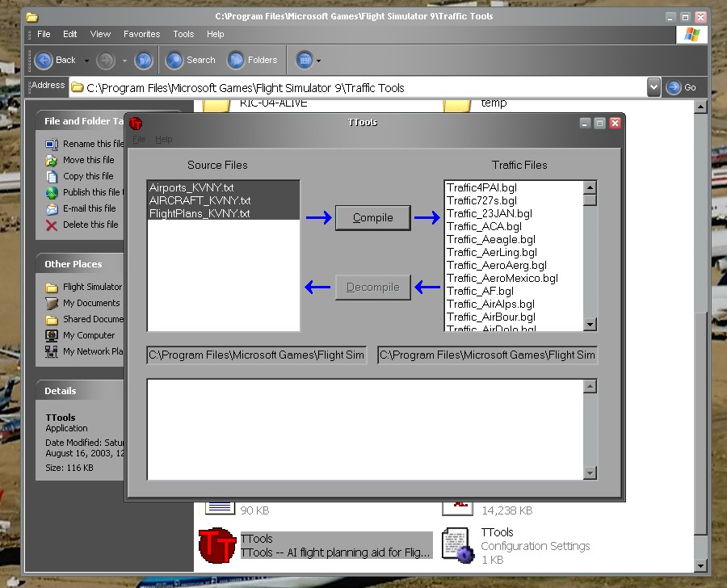The width and height of the screenshot is (727, 588).
Task: Click the output log scroll down arrow
Action: pos(590,473)
